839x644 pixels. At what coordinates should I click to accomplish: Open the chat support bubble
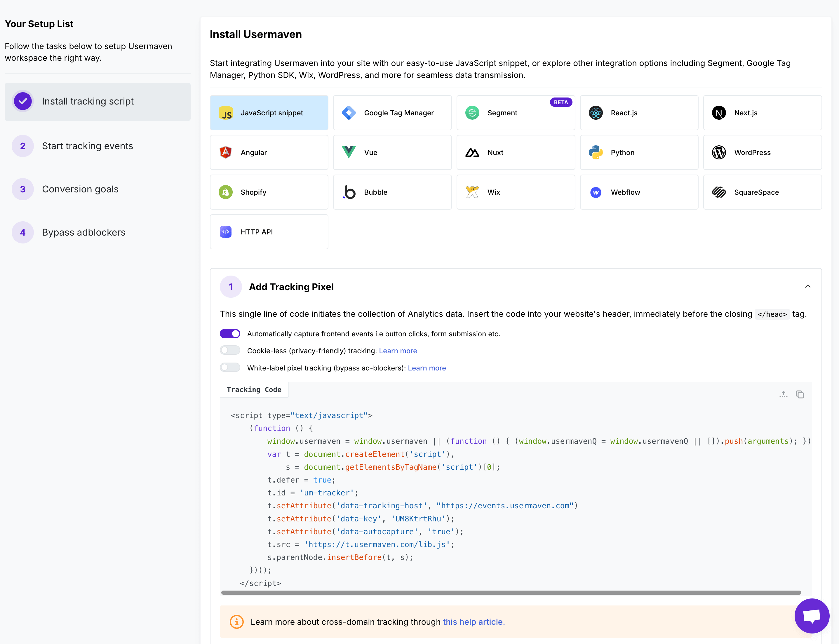[x=812, y=616]
